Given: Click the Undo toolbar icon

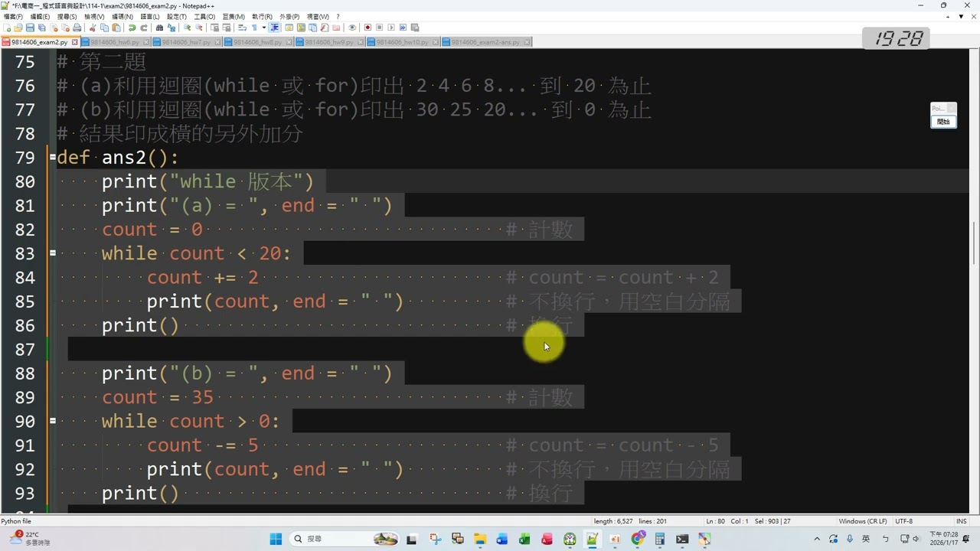Looking at the screenshot, I should pos(132,28).
